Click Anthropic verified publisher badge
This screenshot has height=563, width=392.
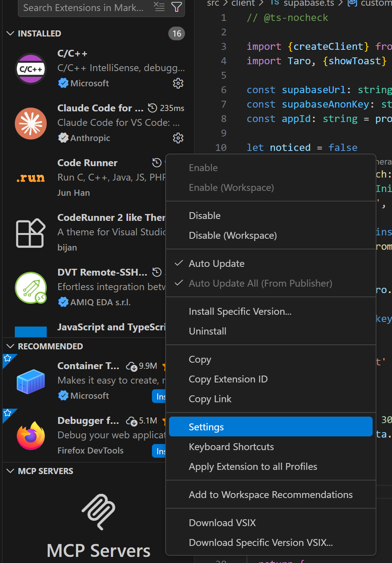point(63,138)
